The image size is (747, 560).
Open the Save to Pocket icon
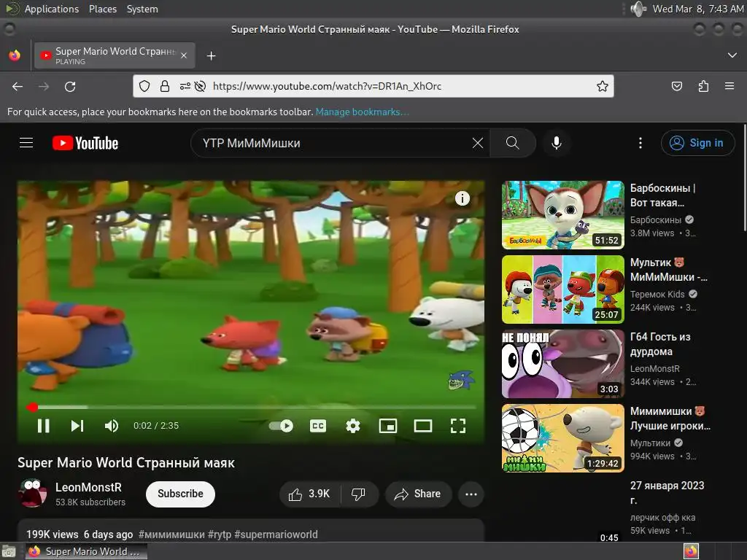click(676, 86)
